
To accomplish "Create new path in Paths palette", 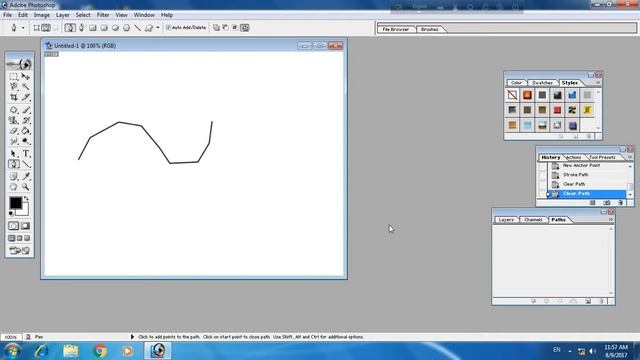I will pos(588,301).
